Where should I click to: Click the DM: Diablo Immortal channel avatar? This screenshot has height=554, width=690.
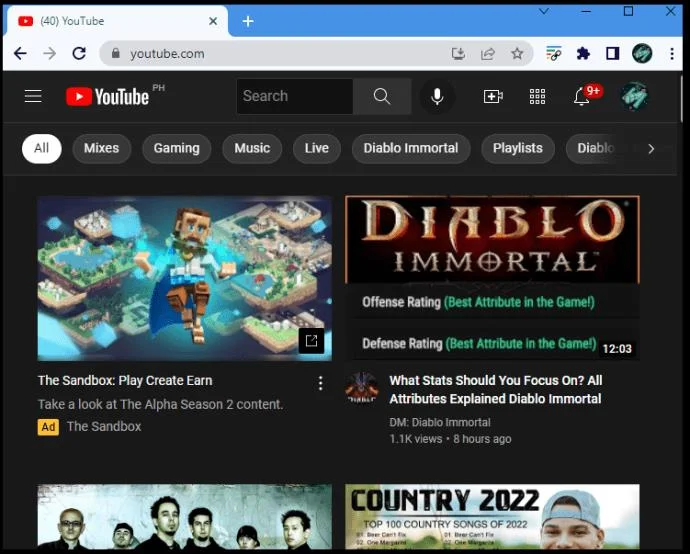(x=362, y=387)
